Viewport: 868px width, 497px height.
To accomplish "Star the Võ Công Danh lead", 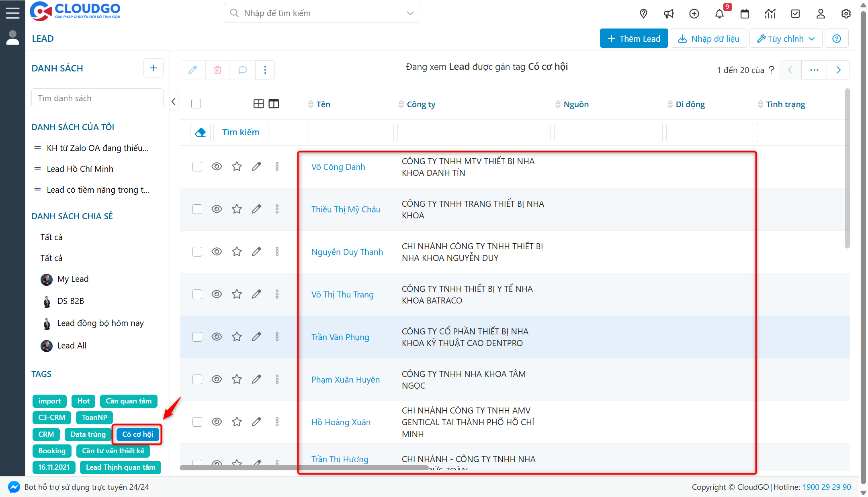I will point(237,166).
